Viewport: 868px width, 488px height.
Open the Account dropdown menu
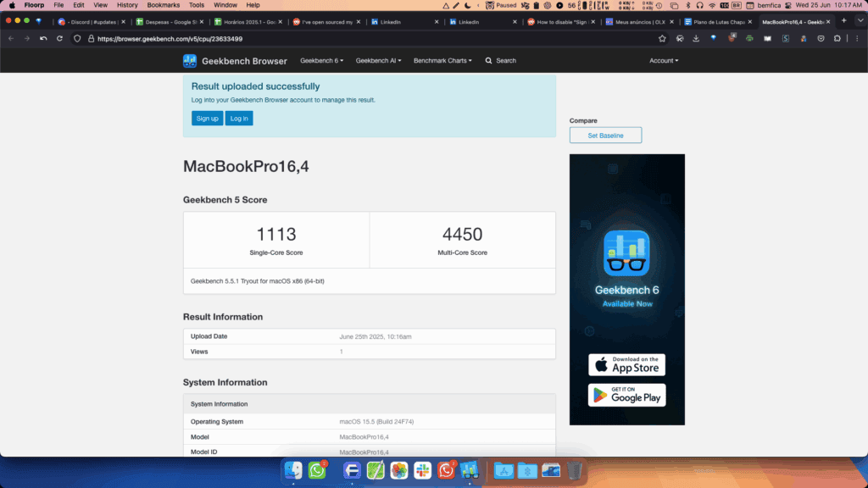663,61
